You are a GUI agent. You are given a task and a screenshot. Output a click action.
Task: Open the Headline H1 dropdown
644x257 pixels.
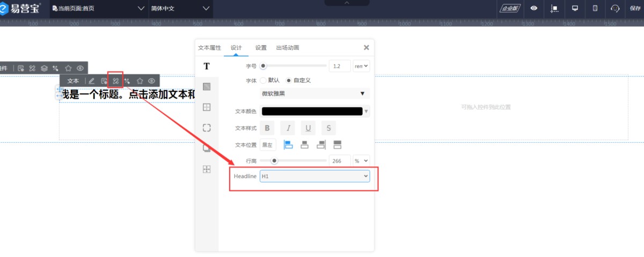(315, 176)
